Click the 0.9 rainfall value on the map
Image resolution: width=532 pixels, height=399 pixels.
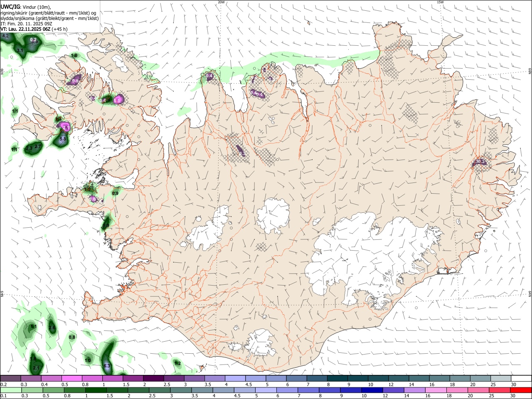coord(115,193)
